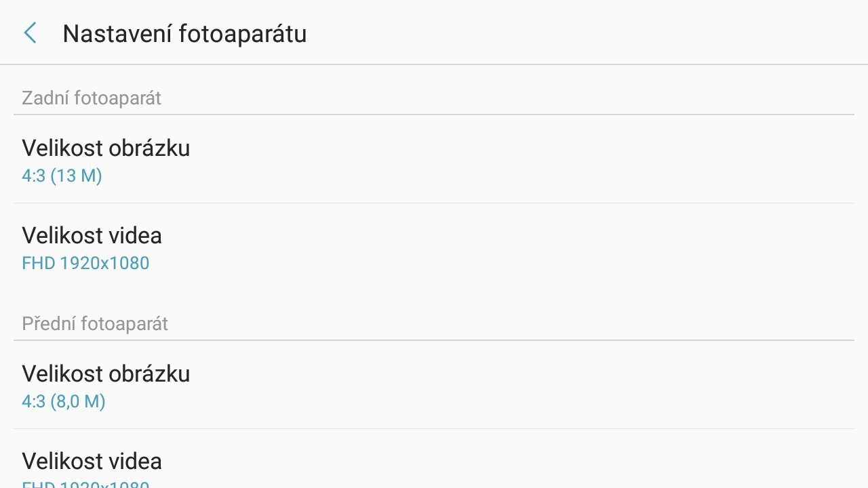Tap the 8,0 M front resolution entry
Viewport: 868px width, 488px height.
tap(64, 401)
